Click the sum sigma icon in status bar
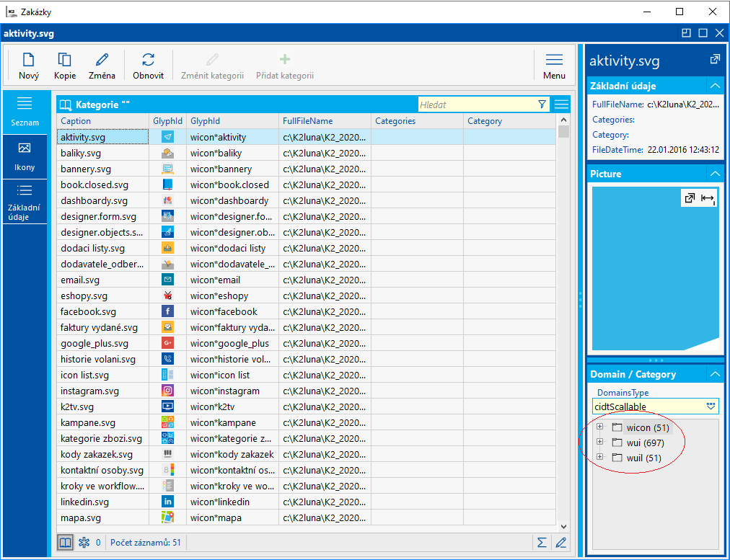 click(x=542, y=542)
